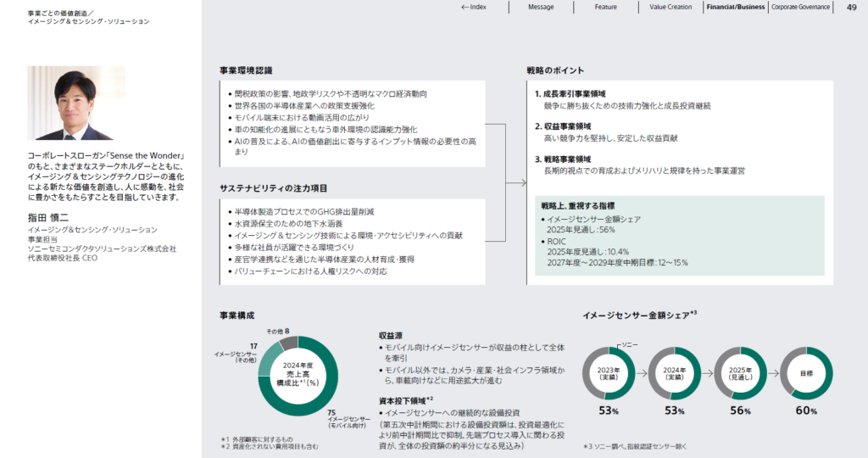Open the Corporate Governance tab
Image resolution: width=868 pixels, height=458 pixels.
pyautogui.click(x=803, y=7)
